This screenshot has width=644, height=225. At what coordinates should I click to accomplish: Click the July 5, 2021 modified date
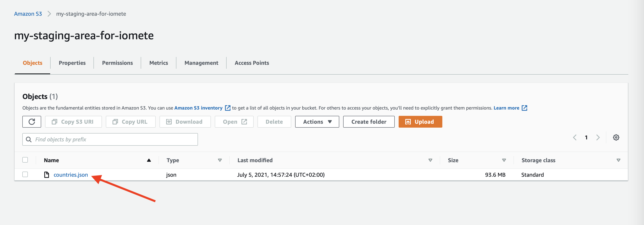click(281, 175)
